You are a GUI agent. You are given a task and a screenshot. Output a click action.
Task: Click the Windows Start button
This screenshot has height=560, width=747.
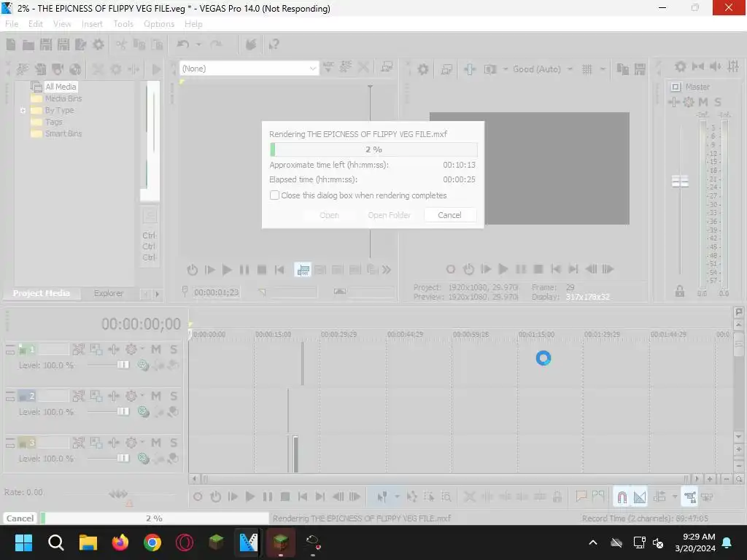(23, 542)
